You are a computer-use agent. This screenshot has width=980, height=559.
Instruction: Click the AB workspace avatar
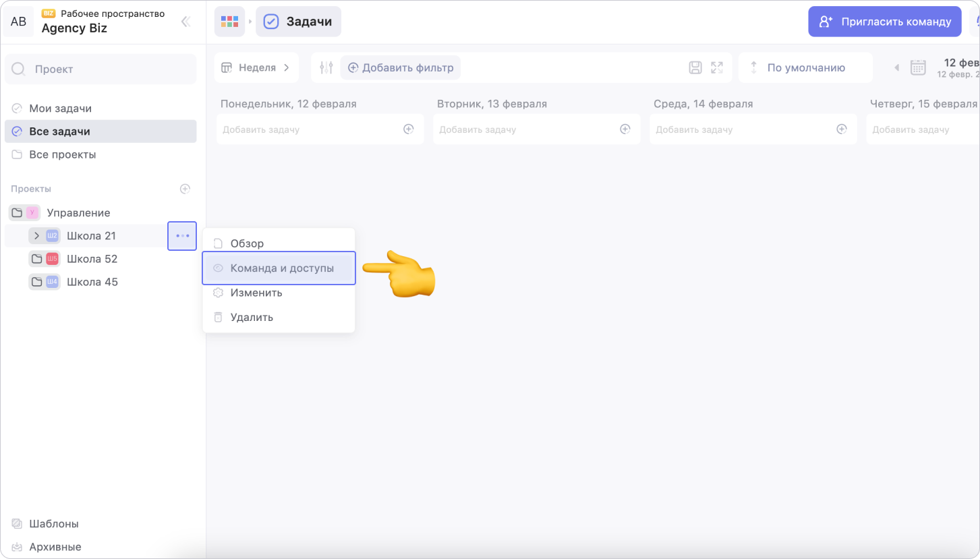pyautogui.click(x=18, y=22)
